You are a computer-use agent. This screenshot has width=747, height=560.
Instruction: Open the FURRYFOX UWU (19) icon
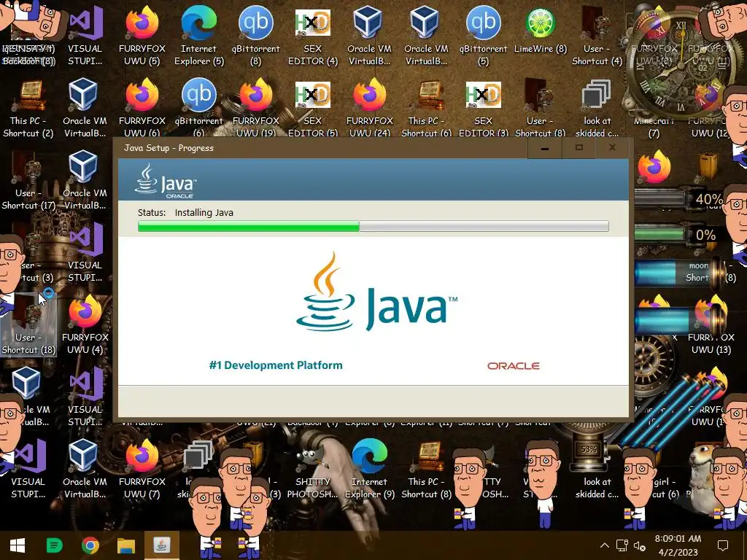pyautogui.click(x=256, y=108)
